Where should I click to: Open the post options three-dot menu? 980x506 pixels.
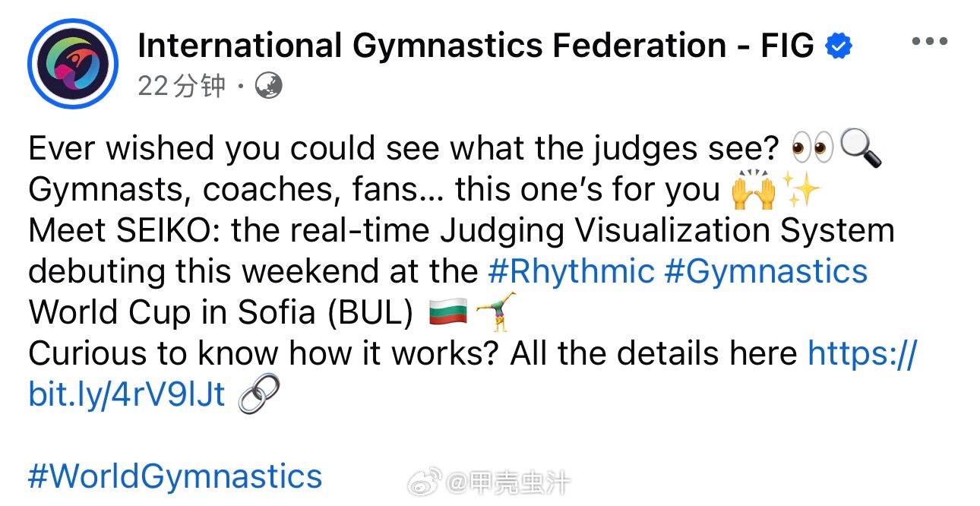pos(928,41)
